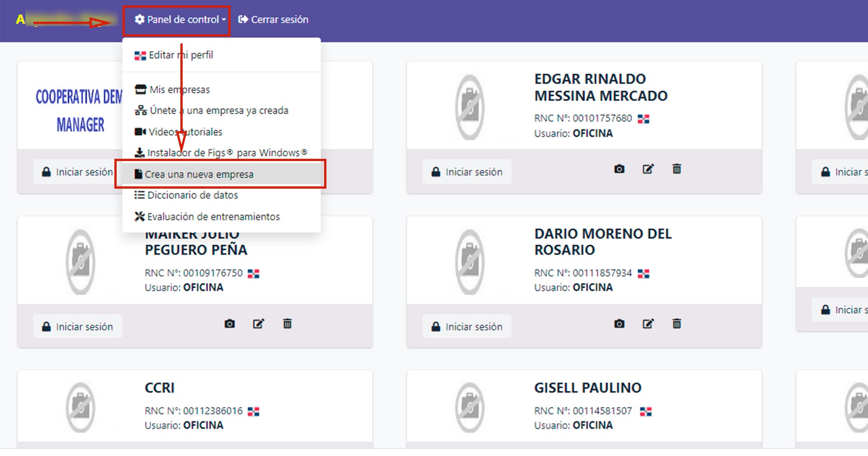The height and width of the screenshot is (456, 868).
Task: Click camera icon on Maiker Julio Peguero card
Action: (x=230, y=324)
